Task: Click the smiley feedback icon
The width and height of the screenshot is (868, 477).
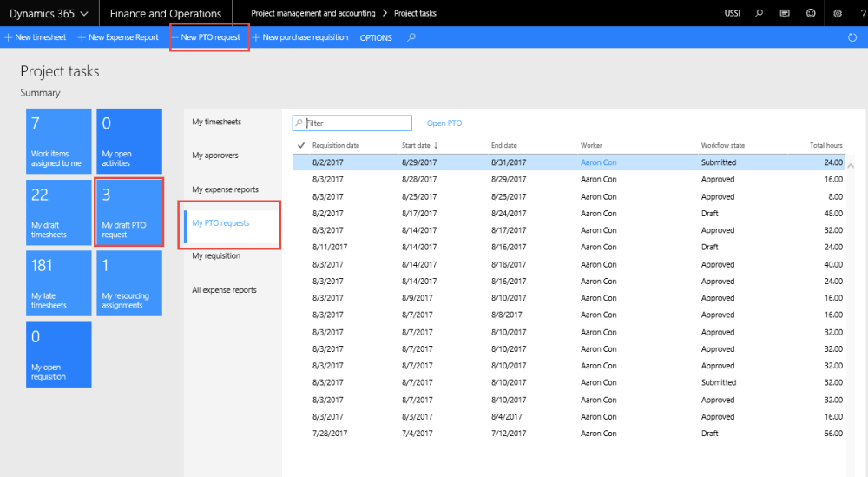Action: point(811,13)
